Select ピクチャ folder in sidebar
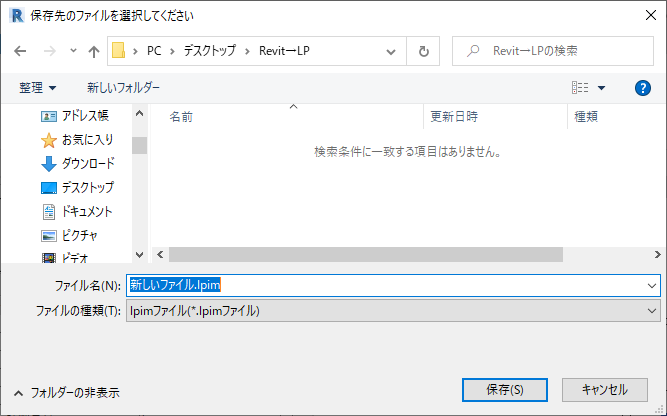 [x=78, y=235]
